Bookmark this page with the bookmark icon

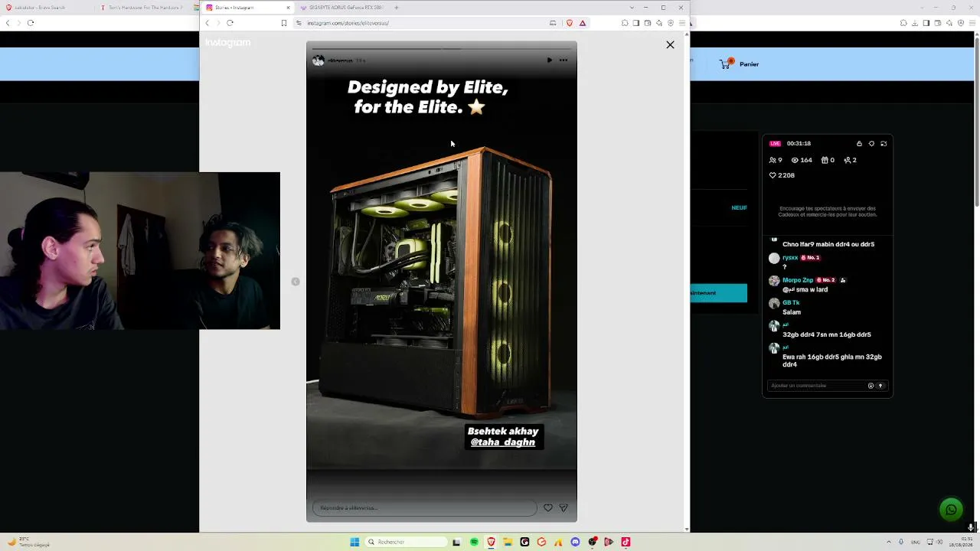(283, 23)
